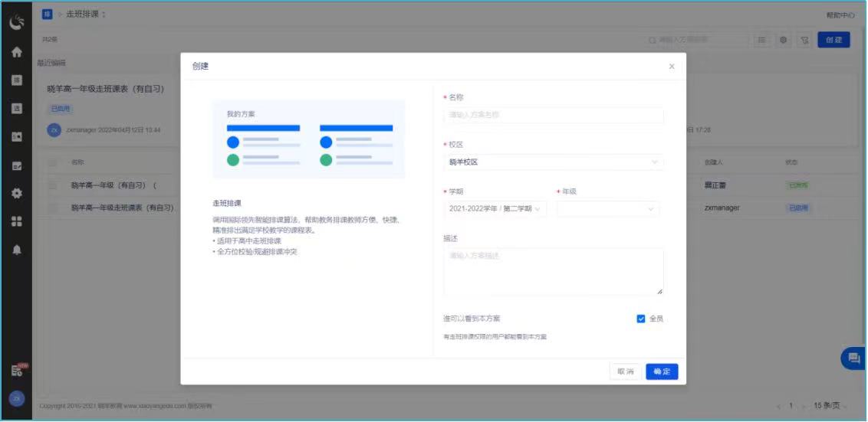Uncheck the 全员 checkbox

641,319
